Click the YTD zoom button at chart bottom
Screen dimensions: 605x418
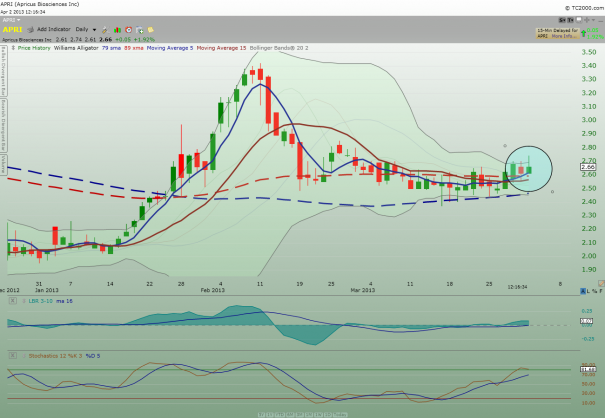point(280,415)
